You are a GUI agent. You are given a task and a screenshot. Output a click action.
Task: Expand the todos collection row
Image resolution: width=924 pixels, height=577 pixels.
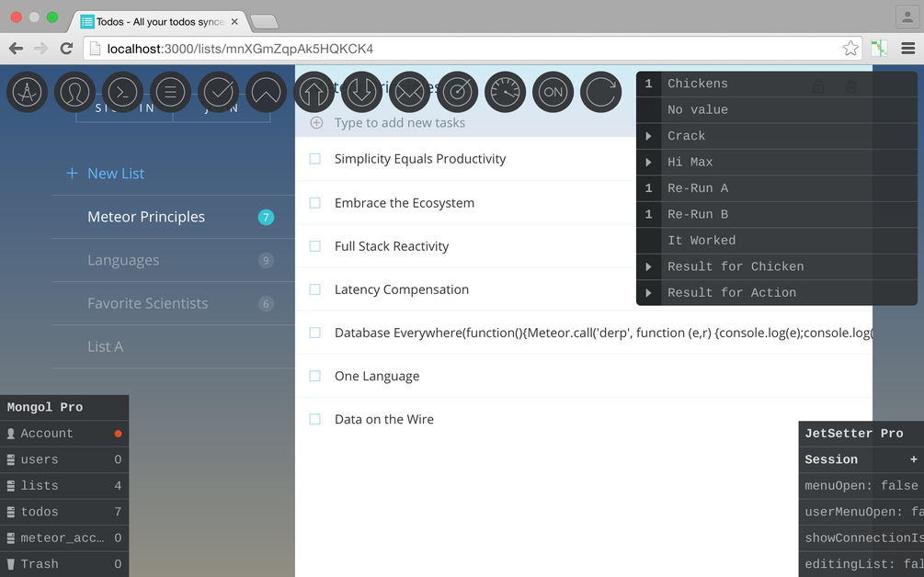pyautogui.click(x=64, y=512)
